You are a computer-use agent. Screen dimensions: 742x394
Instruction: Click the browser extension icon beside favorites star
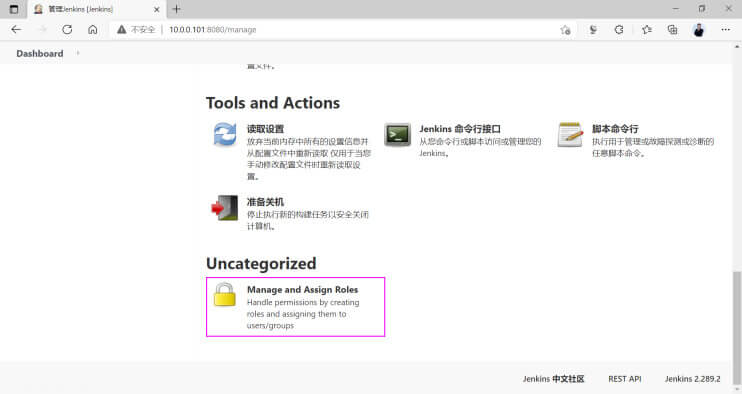(593, 30)
